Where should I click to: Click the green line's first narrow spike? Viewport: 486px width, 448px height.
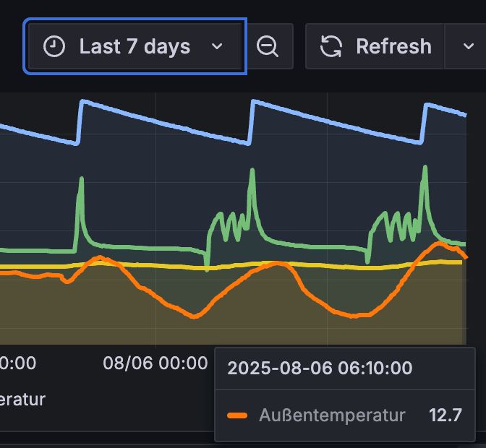pyautogui.click(x=81, y=179)
